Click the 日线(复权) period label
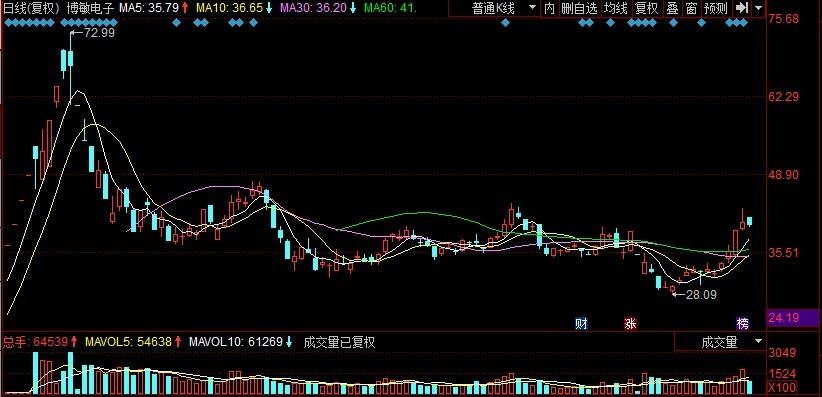This screenshot has width=822, height=397. point(33,8)
